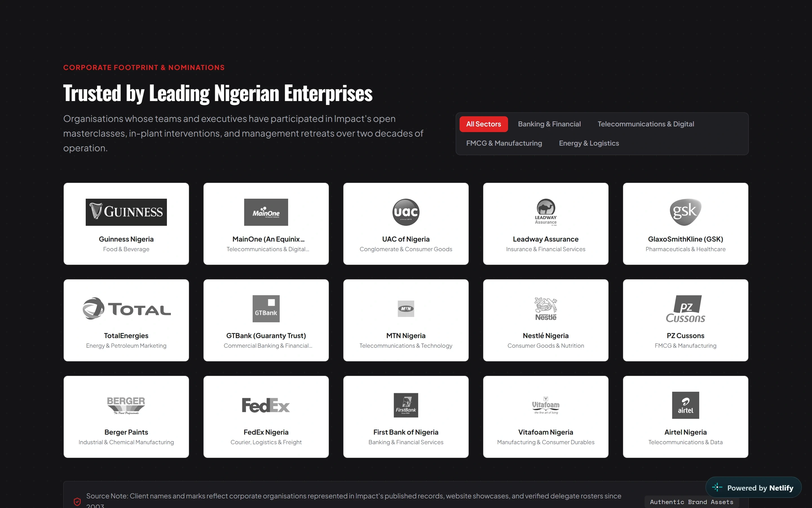Click the Vitafoam logo
Screen dimensions: 812x508
click(546, 405)
